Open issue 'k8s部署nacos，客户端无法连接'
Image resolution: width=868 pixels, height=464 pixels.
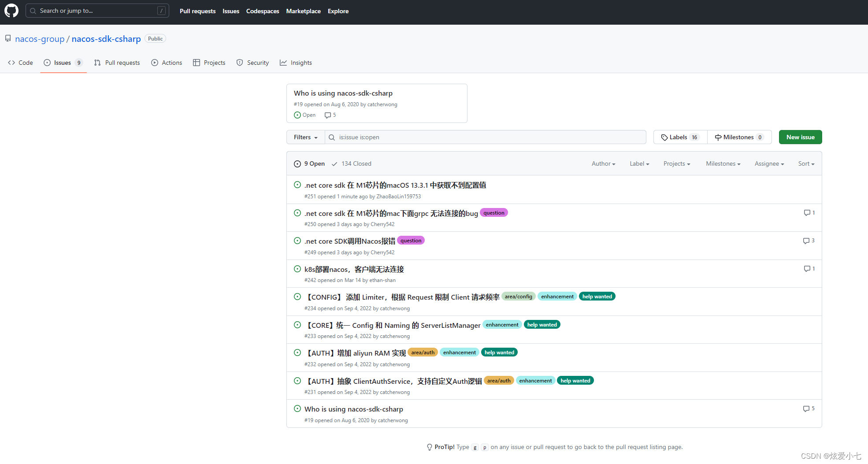pyautogui.click(x=354, y=270)
